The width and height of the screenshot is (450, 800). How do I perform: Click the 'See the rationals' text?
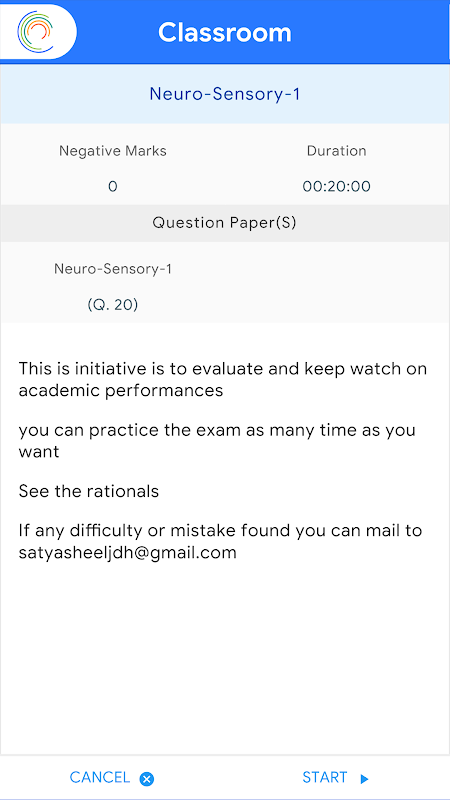89,491
